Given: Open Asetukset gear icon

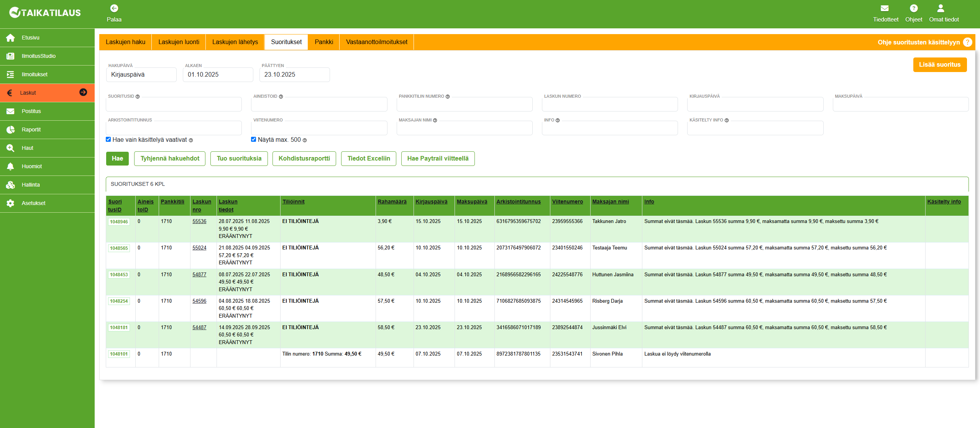Looking at the screenshot, I should 10,203.
